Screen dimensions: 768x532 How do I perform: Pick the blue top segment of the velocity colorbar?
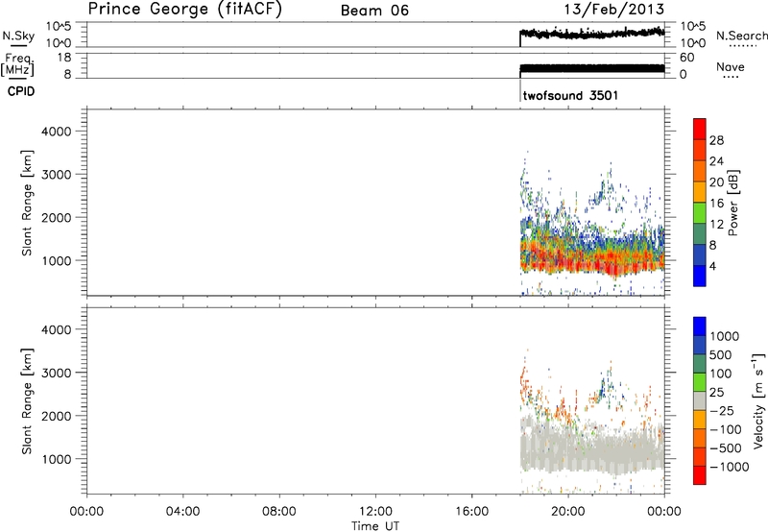(700, 326)
